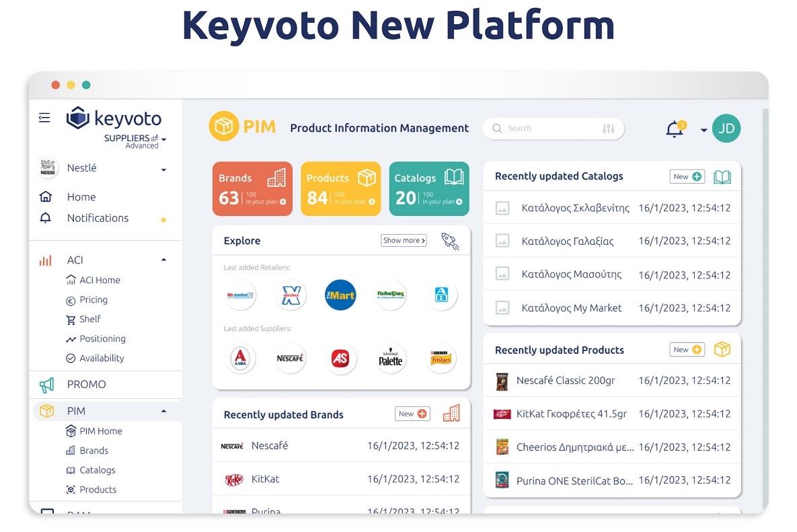Open Cheerios Δημητριακά product row
This screenshot has height=532, width=797.
(x=612, y=447)
